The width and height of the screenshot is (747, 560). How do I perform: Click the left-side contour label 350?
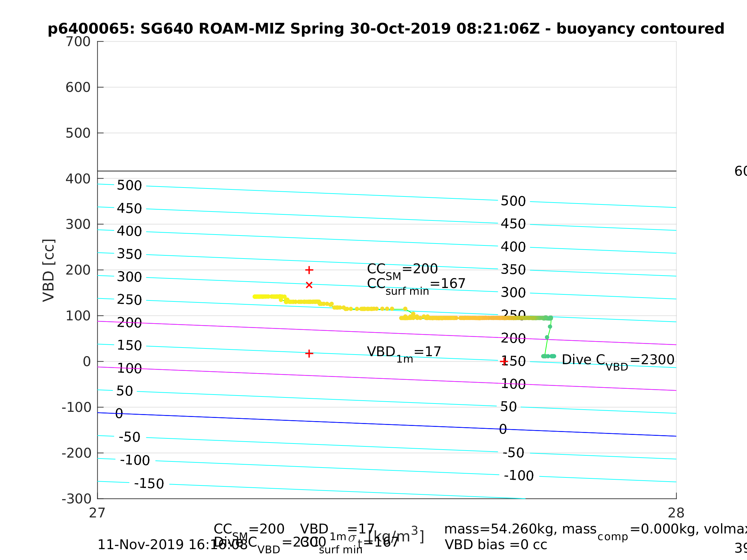[129, 254]
